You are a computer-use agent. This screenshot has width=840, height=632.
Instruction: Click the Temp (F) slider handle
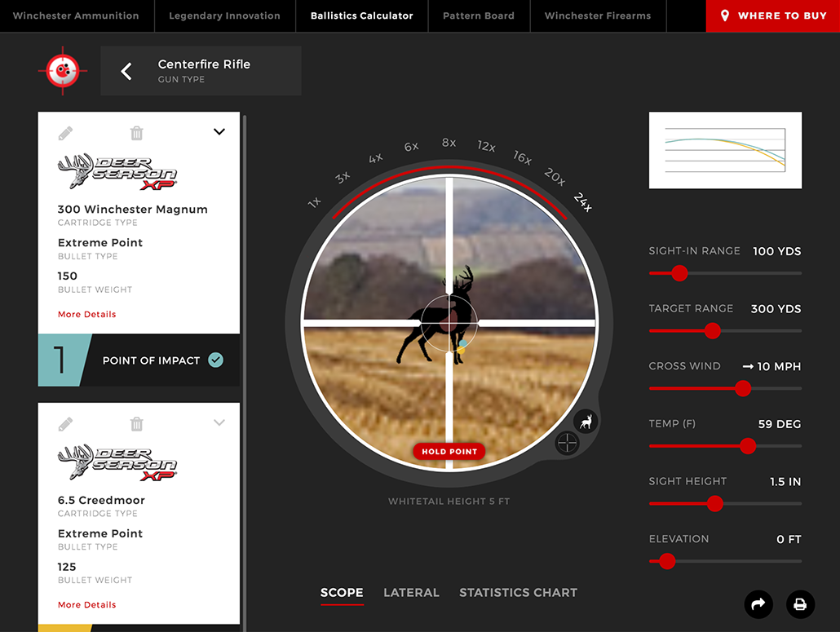pyautogui.click(x=748, y=445)
